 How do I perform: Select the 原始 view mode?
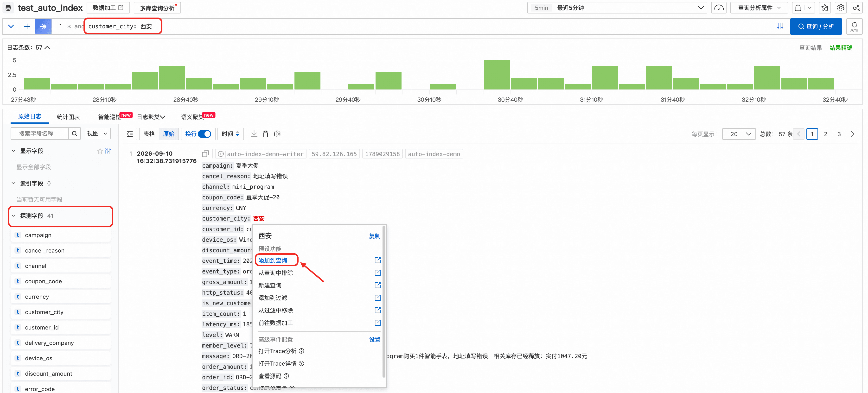click(168, 134)
